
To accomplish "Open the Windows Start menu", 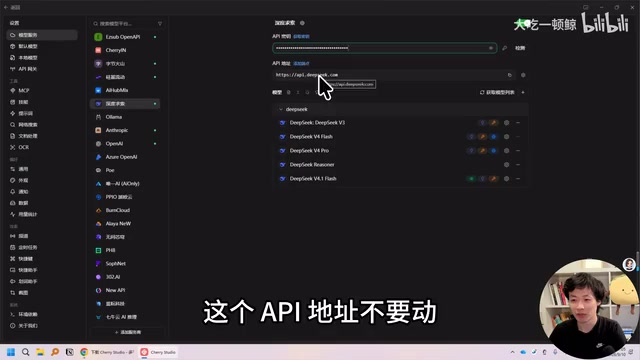I will click(x=11, y=352).
